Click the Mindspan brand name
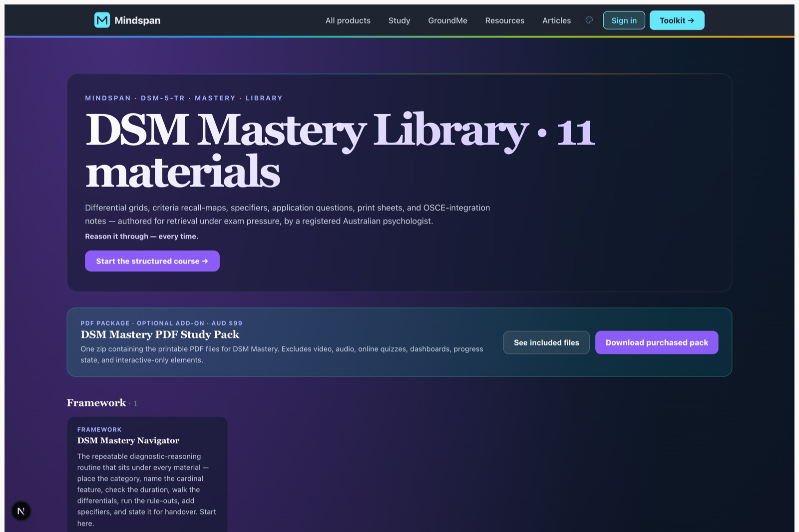799x532 pixels. click(x=137, y=20)
